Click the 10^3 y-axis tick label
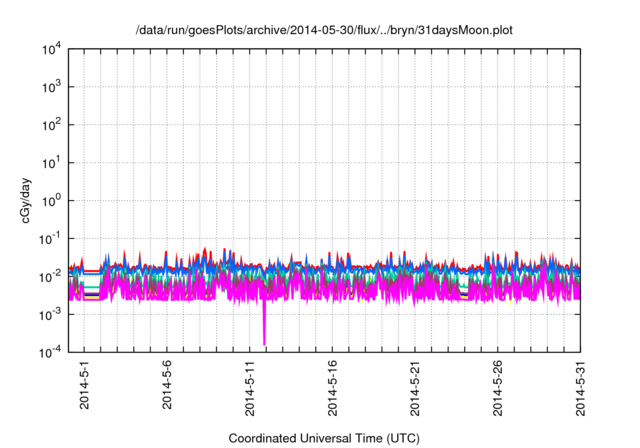 click(x=52, y=87)
